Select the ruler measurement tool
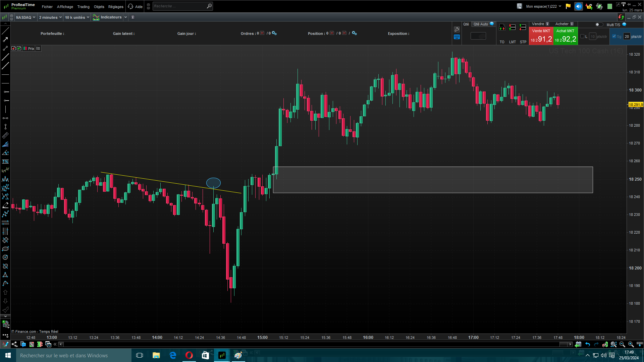Screen dimensions: 644x362 pyautogui.click(x=5, y=136)
